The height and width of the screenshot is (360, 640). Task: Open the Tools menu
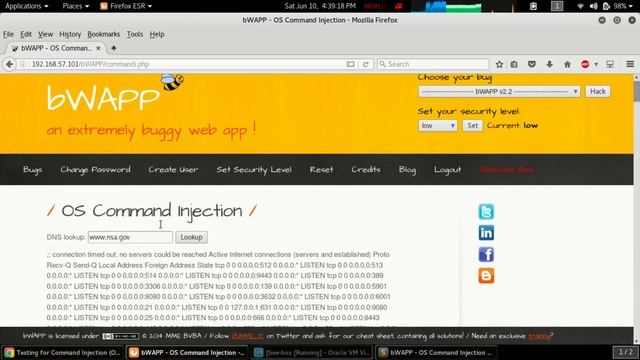point(135,34)
